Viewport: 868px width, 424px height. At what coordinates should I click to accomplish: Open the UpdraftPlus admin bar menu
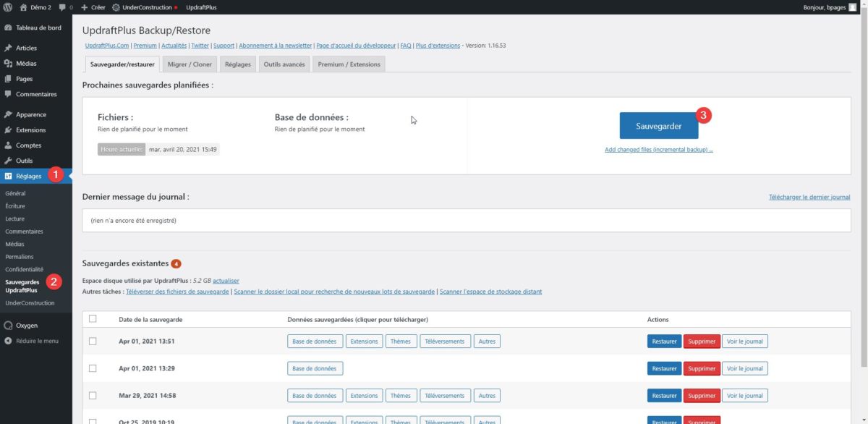coord(201,7)
